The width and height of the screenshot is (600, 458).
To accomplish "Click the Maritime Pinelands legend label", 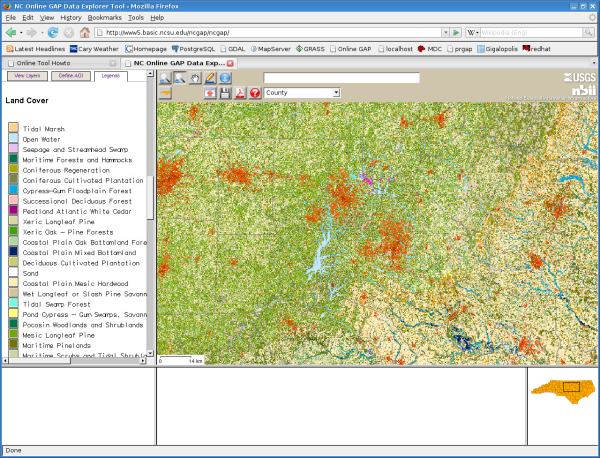I will [57, 346].
